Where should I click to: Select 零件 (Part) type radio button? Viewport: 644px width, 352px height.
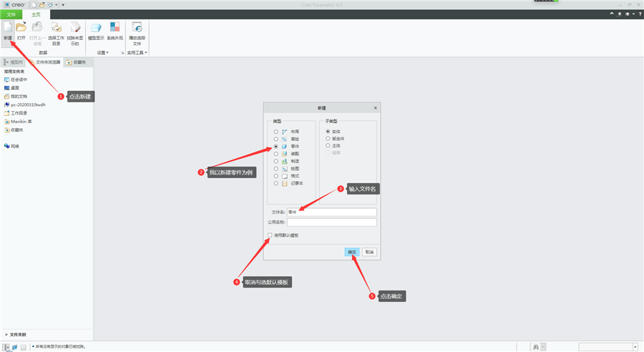[x=275, y=146]
